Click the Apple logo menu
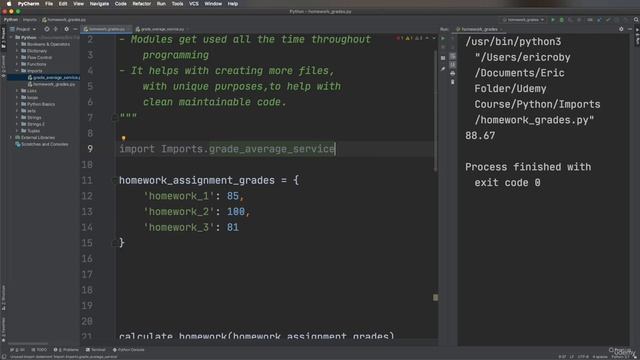Screen dimensions: 640x360 point(9,4)
